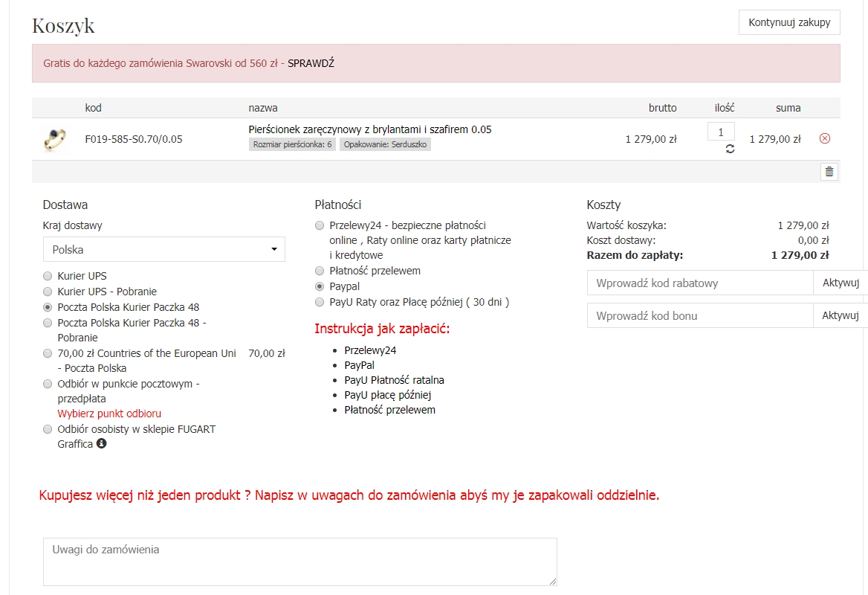
Task: Select Przelewy24 payment radio button
Action: point(320,225)
